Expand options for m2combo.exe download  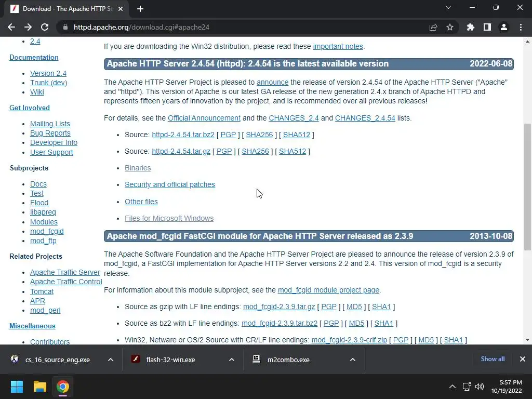(x=353, y=360)
